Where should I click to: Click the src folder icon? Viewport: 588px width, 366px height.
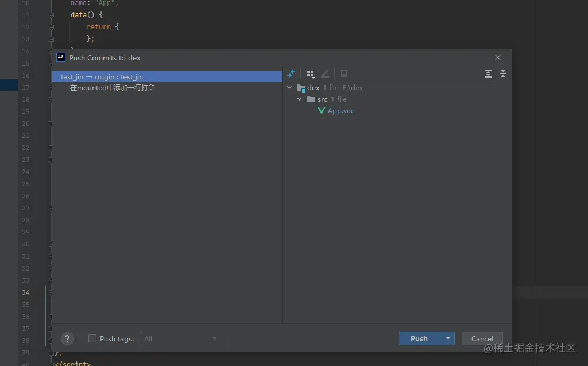[x=311, y=99]
